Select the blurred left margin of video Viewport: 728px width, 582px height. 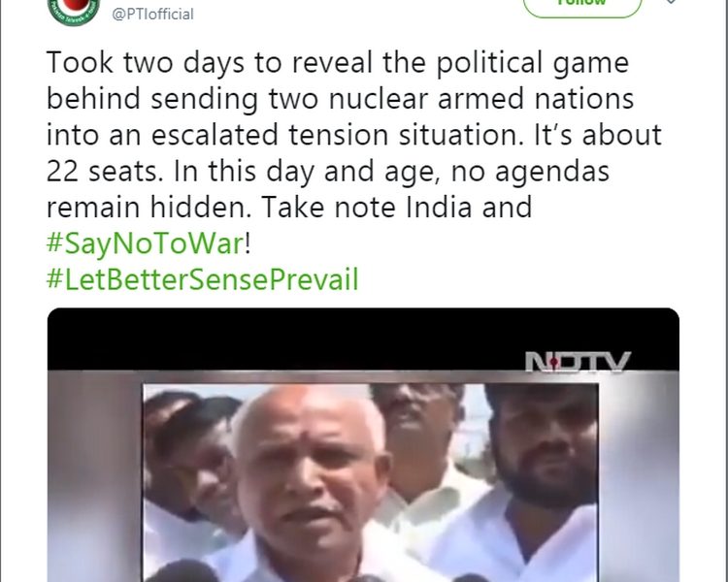coord(95,476)
